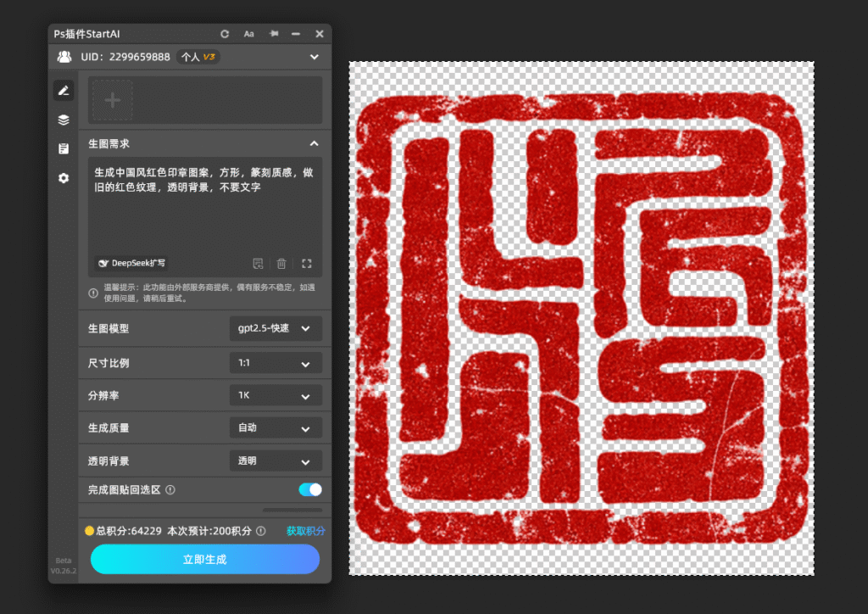Open the layers stack sidebar icon
The image size is (868, 614).
point(64,120)
